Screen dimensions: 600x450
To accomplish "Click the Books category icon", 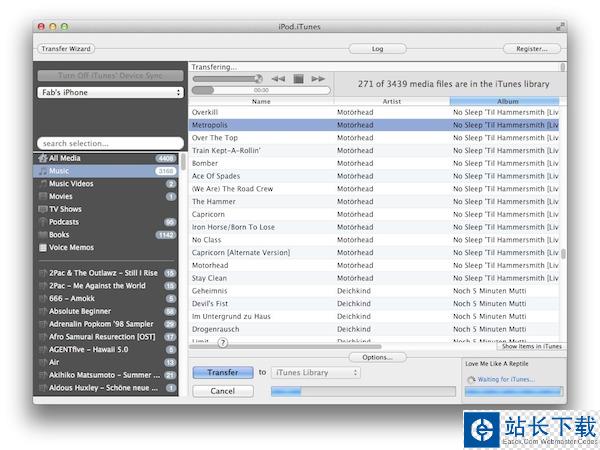I will [42, 235].
